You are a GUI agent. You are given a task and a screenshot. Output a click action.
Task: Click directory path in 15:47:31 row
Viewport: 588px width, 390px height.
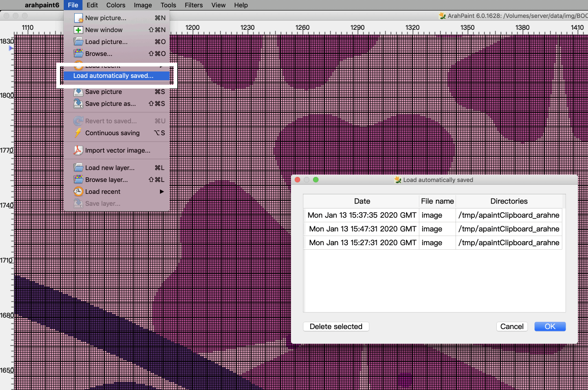tap(509, 229)
